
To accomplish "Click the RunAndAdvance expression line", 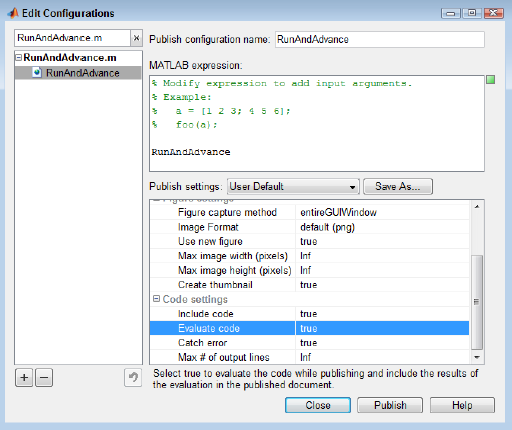I will [191, 152].
